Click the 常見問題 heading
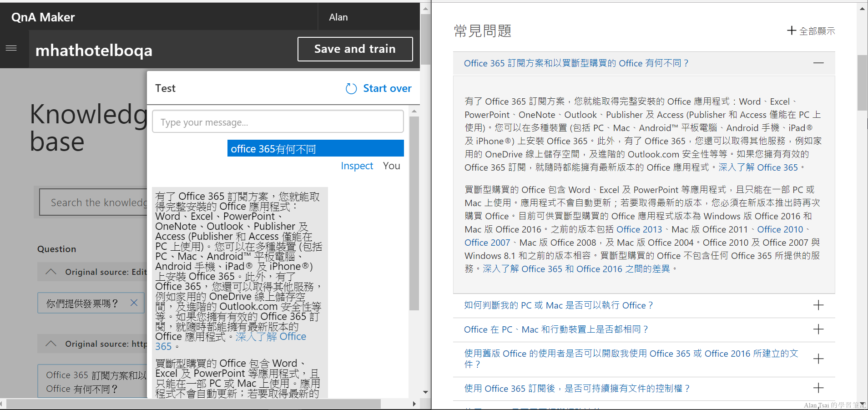Viewport: 868px width, 410px height. pyautogui.click(x=483, y=31)
